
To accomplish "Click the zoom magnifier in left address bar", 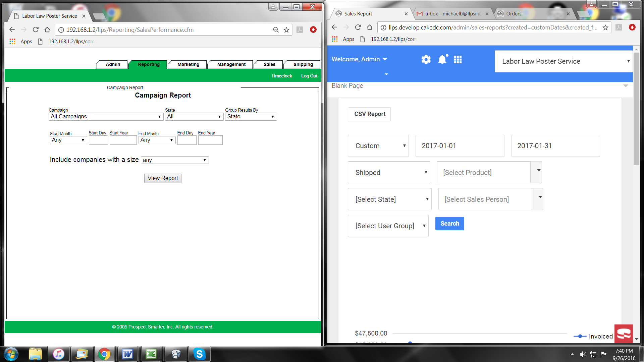I will click(x=276, y=30).
